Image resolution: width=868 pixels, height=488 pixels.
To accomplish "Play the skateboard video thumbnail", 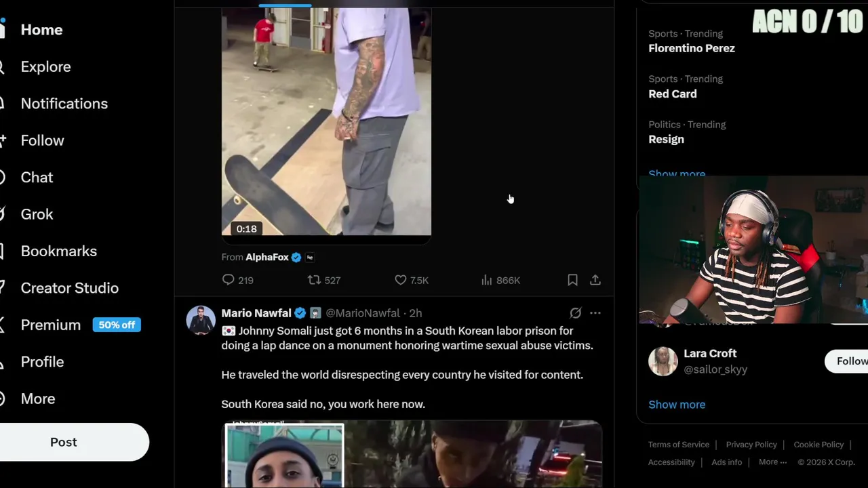I will 326,122.
